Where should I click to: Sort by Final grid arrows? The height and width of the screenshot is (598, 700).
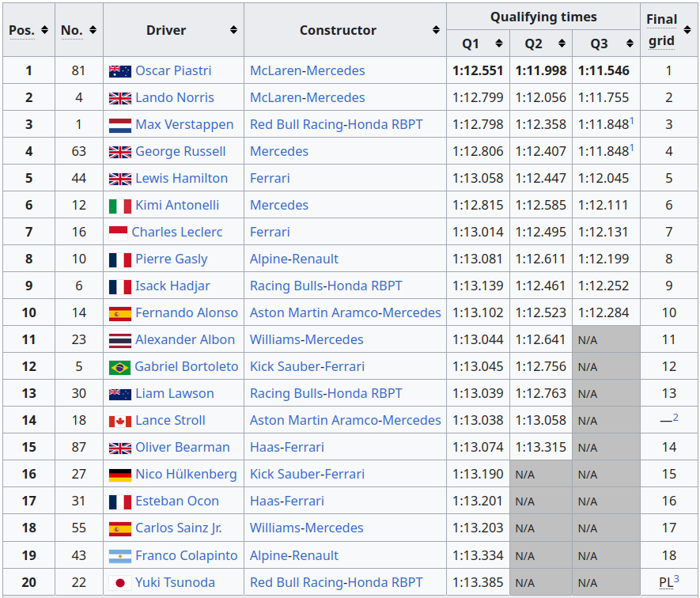click(x=687, y=30)
